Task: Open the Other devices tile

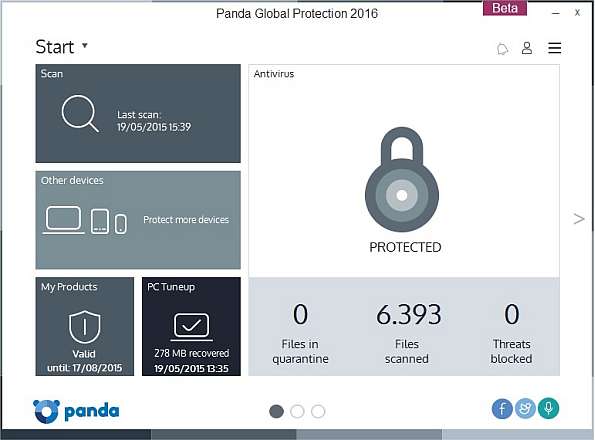Action: tap(138, 220)
